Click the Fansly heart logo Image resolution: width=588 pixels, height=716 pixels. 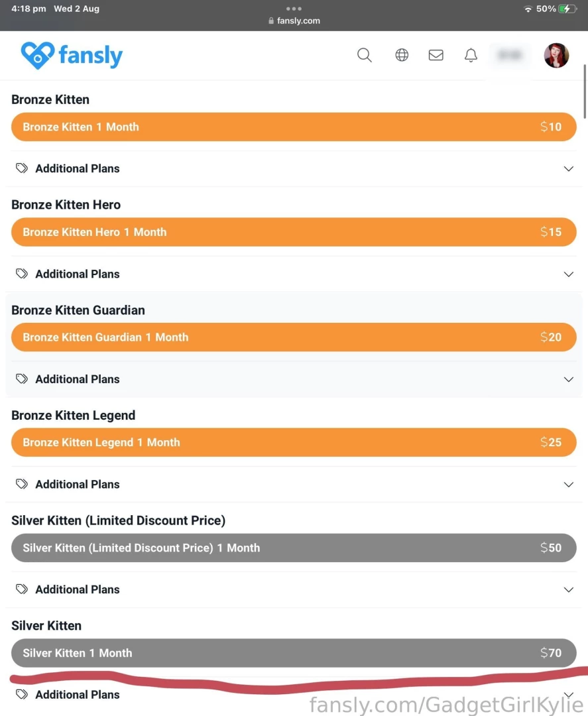click(37, 56)
